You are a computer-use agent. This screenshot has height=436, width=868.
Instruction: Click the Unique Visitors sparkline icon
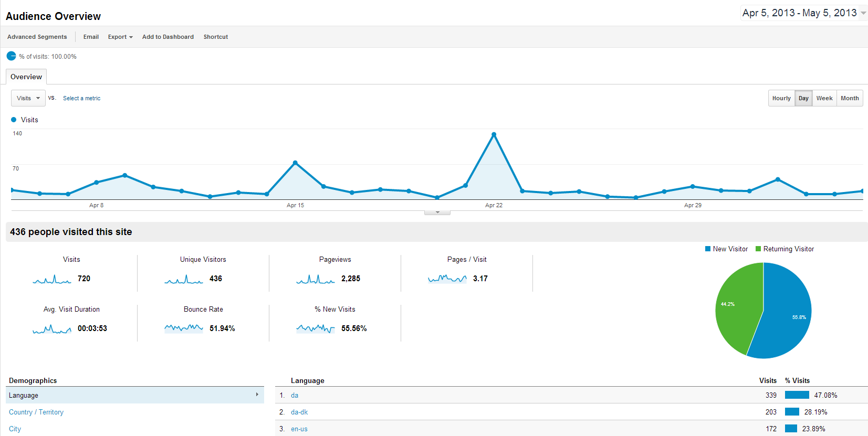pos(183,279)
